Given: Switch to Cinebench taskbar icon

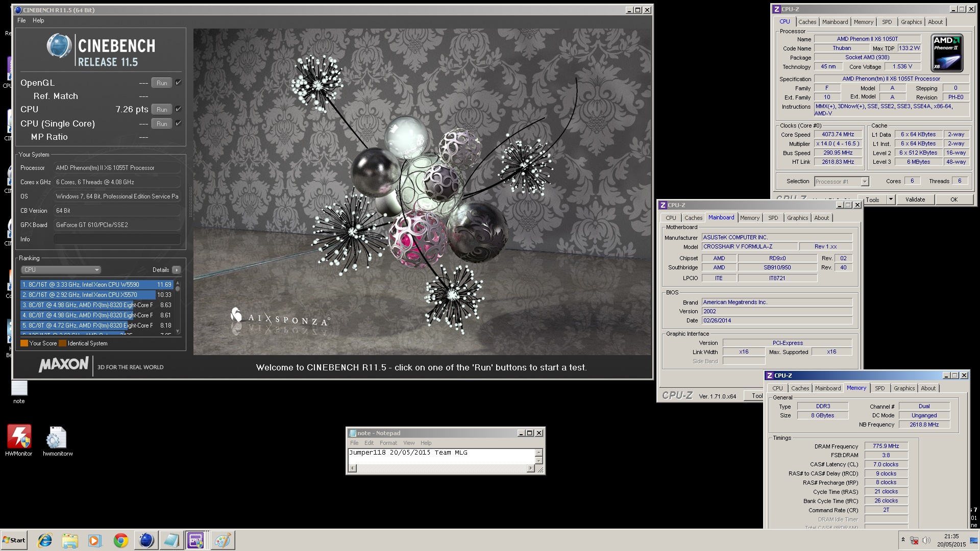Looking at the screenshot, I should (146, 540).
